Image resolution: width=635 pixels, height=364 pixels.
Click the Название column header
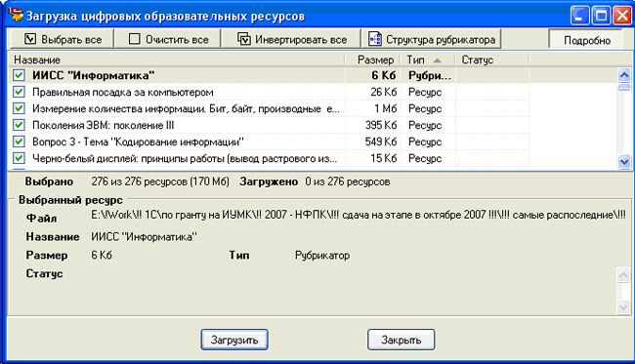click(x=177, y=60)
